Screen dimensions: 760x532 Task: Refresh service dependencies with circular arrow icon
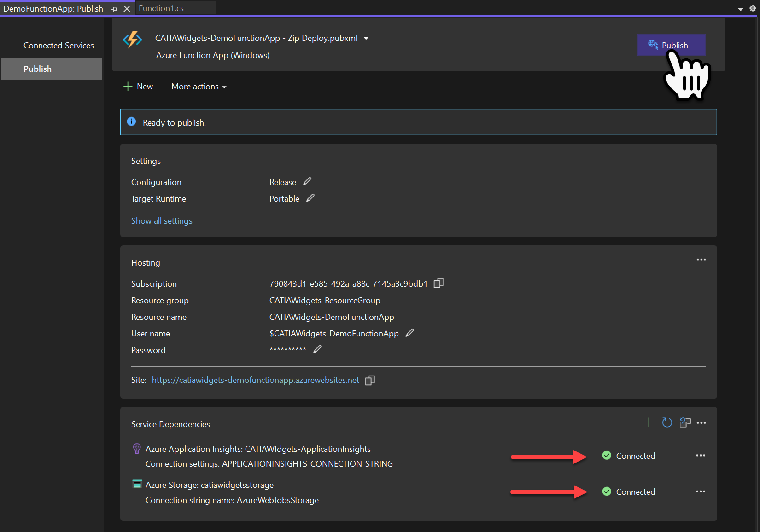pyautogui.click(x=666, y=422)
